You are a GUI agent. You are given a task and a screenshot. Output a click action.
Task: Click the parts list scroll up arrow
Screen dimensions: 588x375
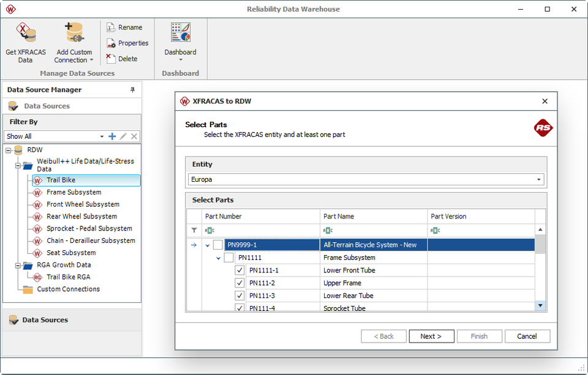tap(540, 229)
